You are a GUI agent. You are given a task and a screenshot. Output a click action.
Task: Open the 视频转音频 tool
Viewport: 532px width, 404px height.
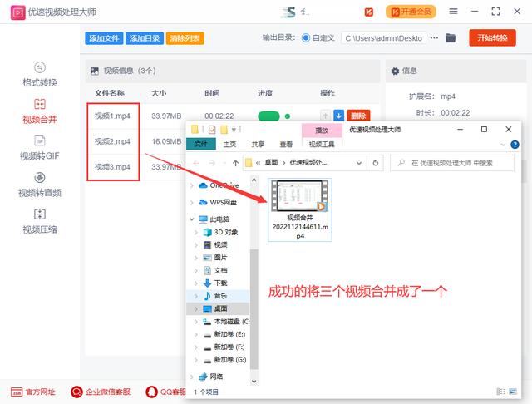(x=40, y=185)
